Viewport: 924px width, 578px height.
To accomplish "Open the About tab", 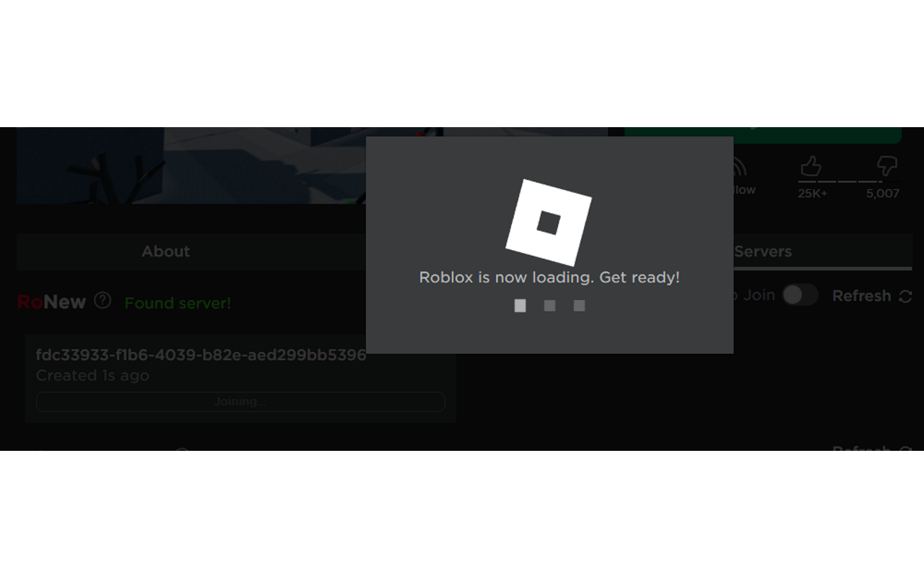I will click(165, 251).
